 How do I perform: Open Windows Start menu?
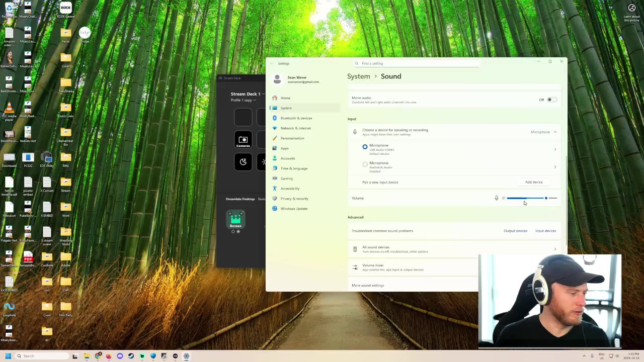(8, 356)
